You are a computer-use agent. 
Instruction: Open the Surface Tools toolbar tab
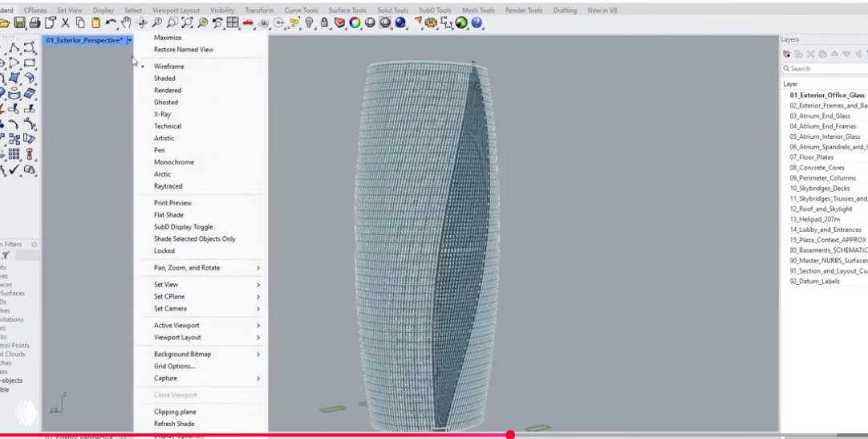point(347,10)
